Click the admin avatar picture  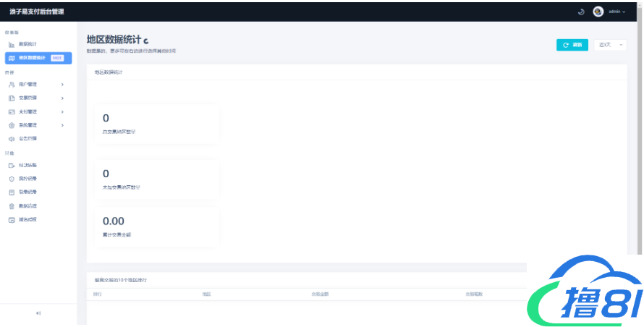[598, 12]
